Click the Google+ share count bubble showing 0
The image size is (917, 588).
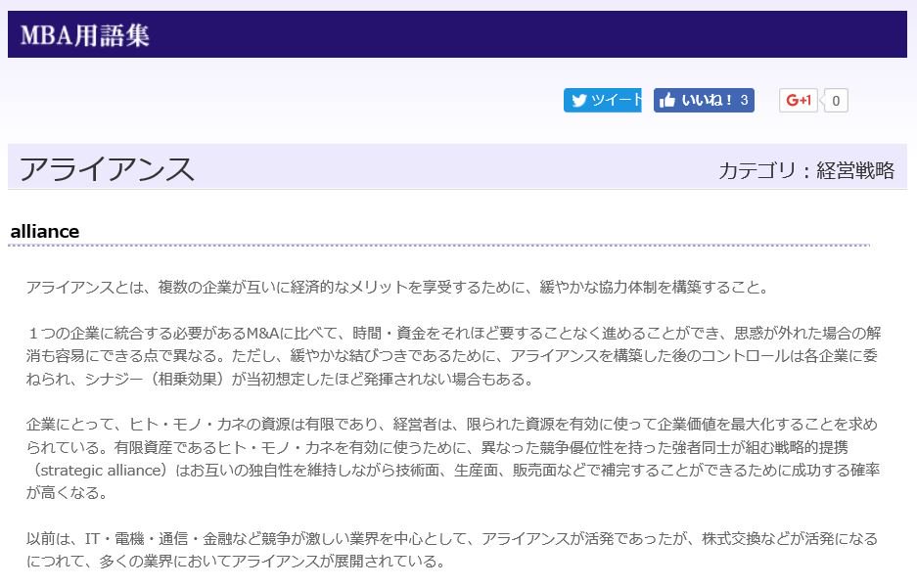[x=836, y=101]
